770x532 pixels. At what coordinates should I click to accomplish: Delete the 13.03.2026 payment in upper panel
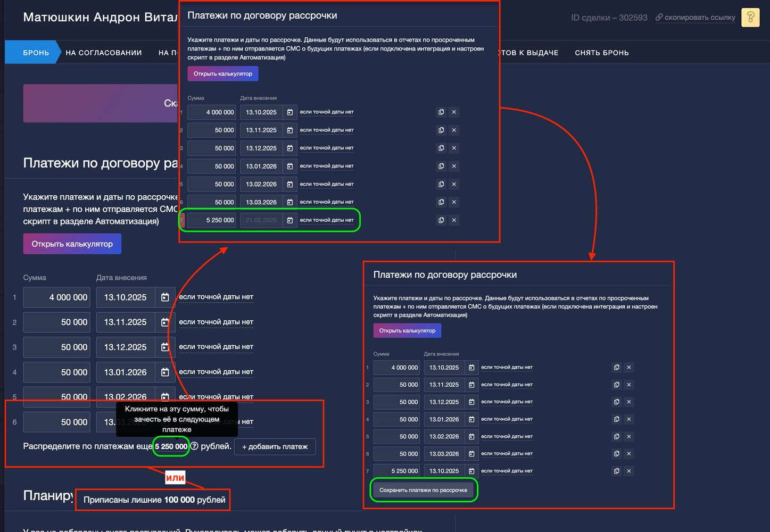(454, 202)
